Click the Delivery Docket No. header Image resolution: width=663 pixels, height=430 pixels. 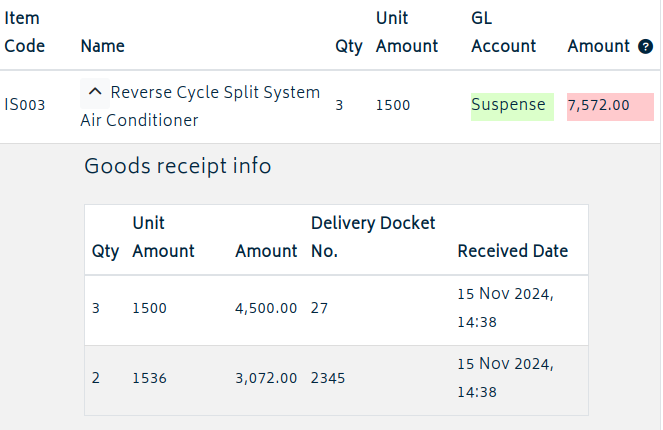(x=373, y=237)
